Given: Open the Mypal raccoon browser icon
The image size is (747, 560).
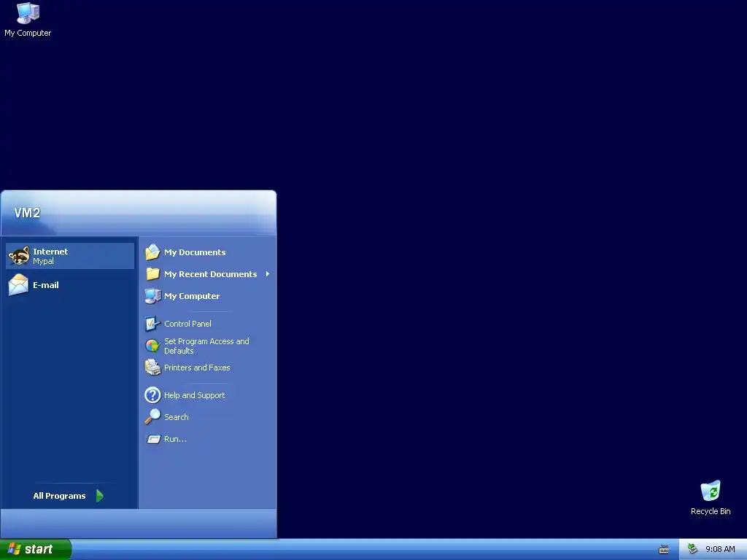Looking at the screenshot, I should tap(19, 256).
